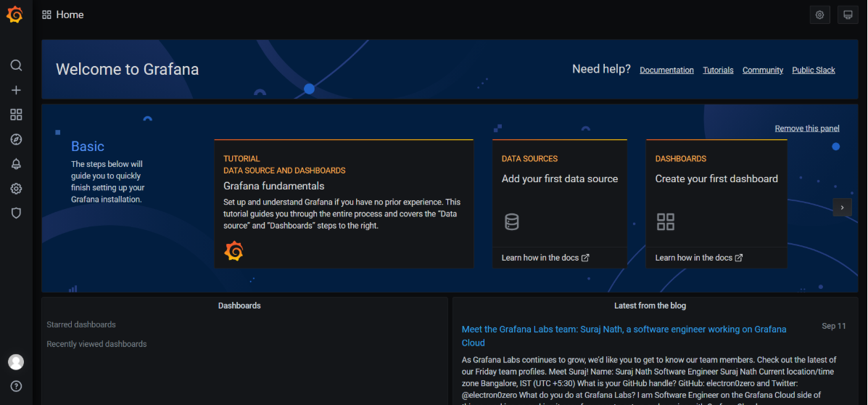Click the TUTORIAL card label
This screenshot has width=868, height=405.
pos(241,158)
